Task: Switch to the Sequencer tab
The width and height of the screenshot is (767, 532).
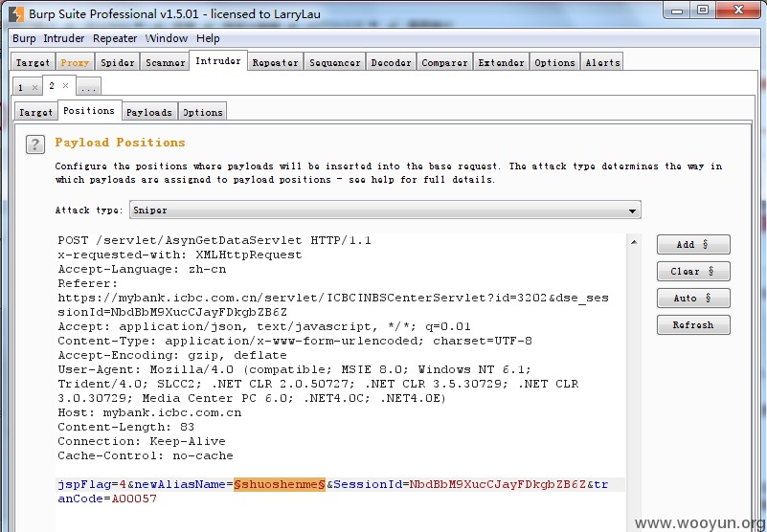Action: (x=335, y=62)
